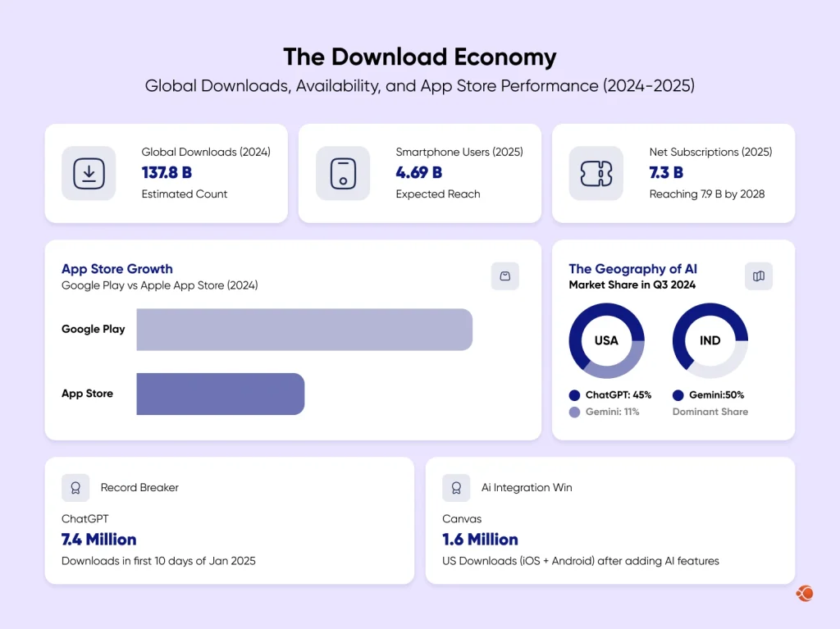840x629 pixels.
Task: Select the medal icon next to Record Breaker
Action: click(x=75, y=487)
